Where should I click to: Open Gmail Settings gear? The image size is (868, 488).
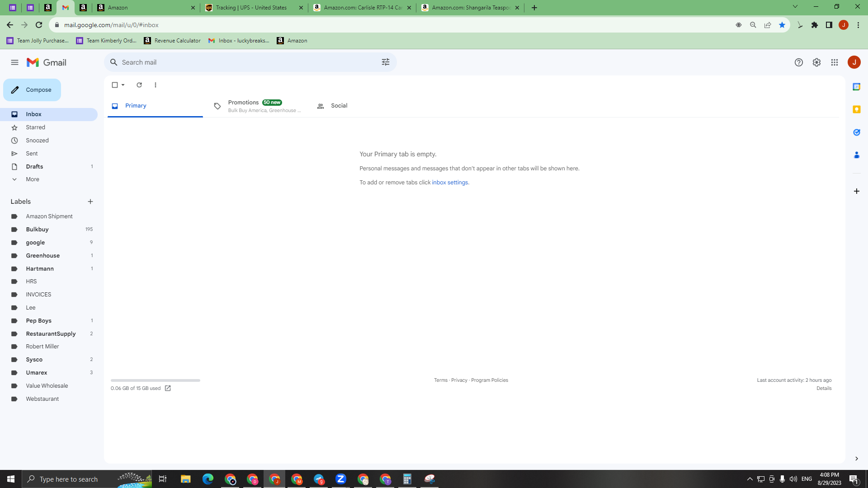point(816,62)
